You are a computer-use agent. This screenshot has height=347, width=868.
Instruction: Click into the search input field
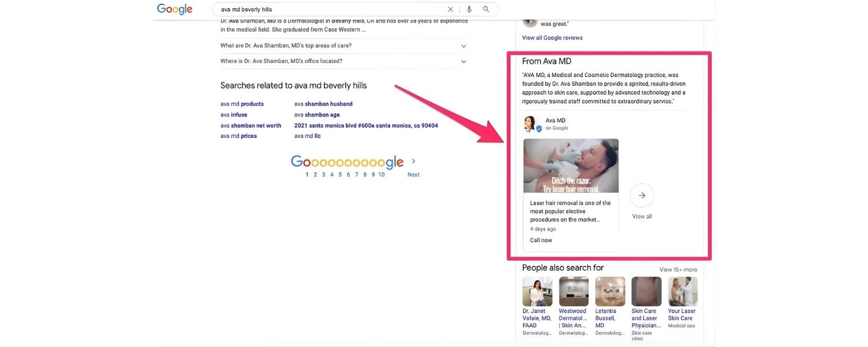[330, 9]
